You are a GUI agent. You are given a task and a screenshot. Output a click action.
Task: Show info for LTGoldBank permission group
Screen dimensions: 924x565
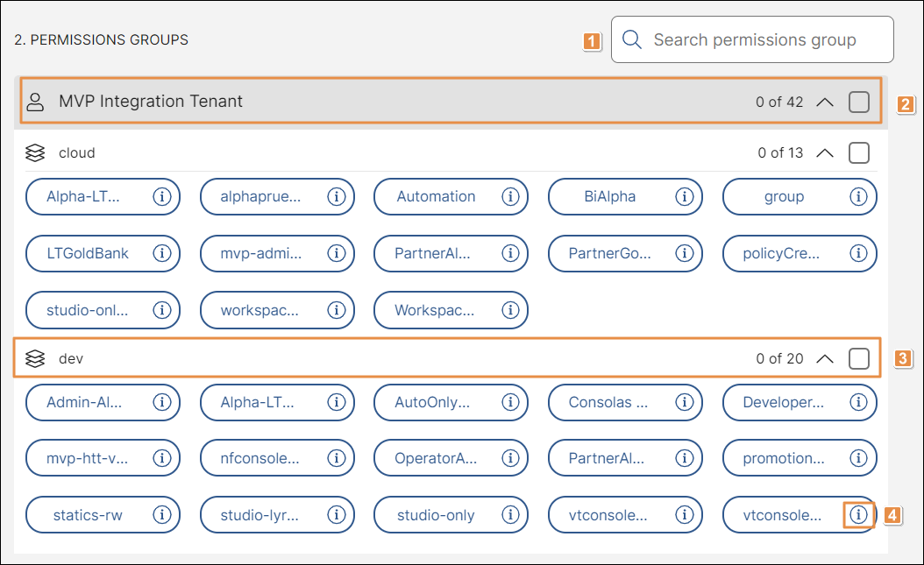(161, 253)
